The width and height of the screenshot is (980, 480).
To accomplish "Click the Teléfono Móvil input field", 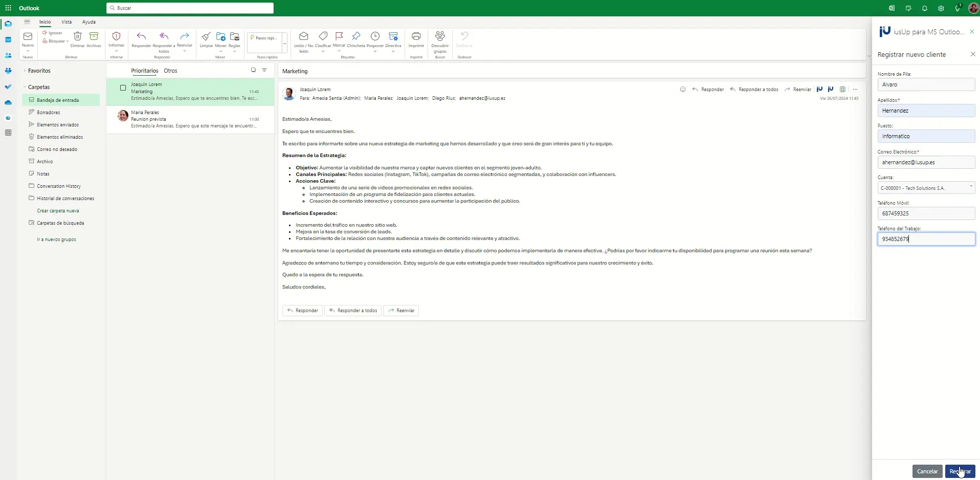I will tap(926, 213).
